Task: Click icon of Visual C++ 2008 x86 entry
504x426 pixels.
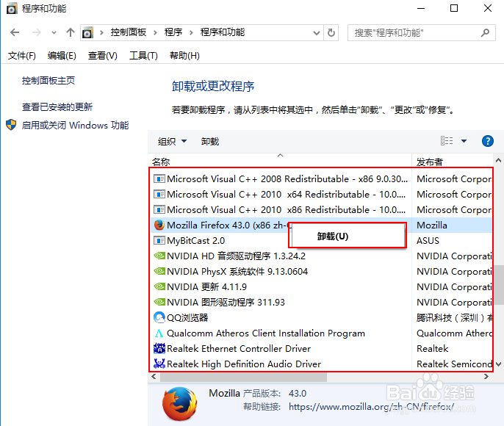Action: coord(159,178)
